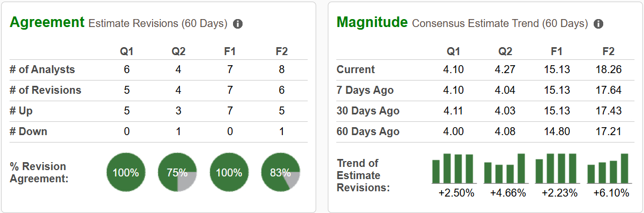
Task: Select the Q2 75% revision agreement pie
Action: click(177, 173)
